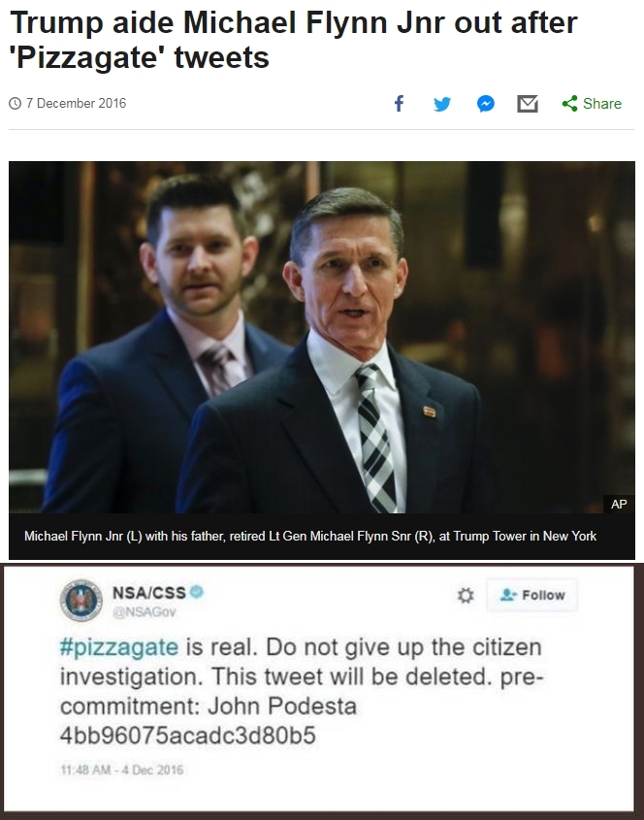Click the clock icon beside the date
644x820 pixels.
tap(15, 104)
